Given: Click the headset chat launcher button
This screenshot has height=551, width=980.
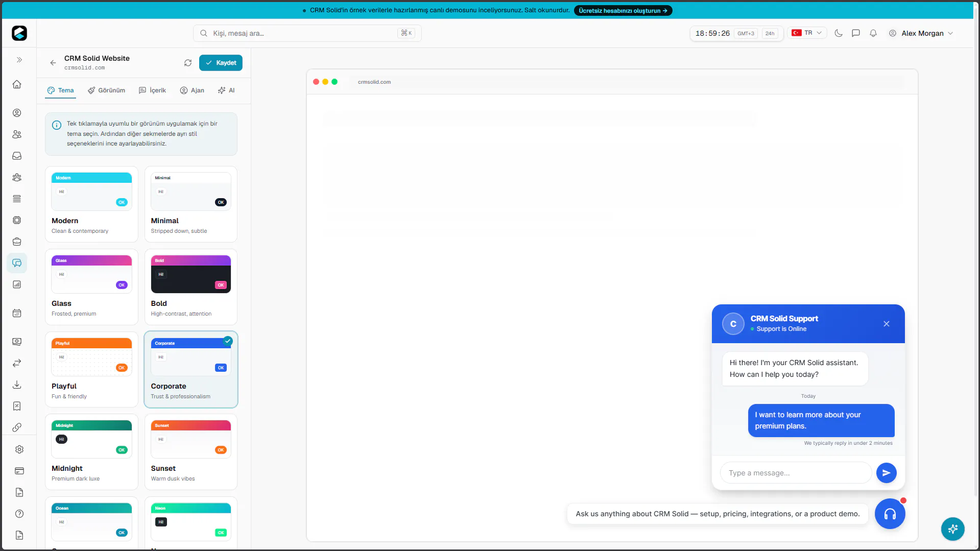Looking at the screenshot, I should (890, 514).
